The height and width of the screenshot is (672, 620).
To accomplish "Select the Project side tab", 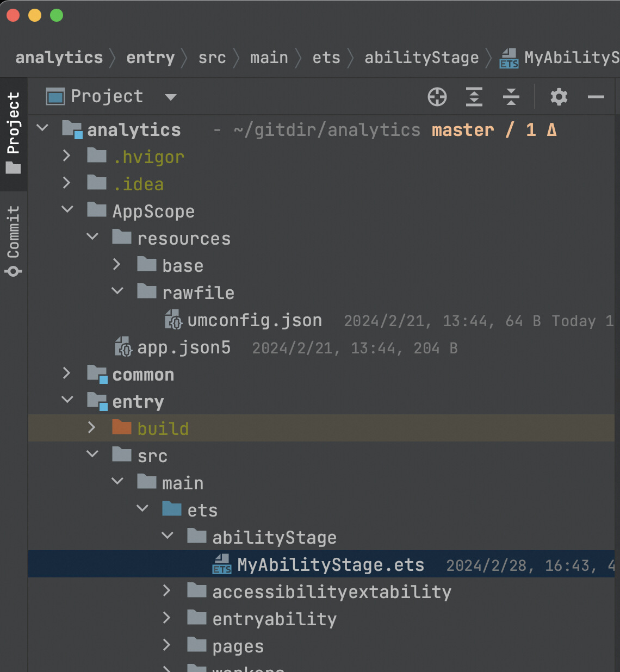I will point(14,133).
